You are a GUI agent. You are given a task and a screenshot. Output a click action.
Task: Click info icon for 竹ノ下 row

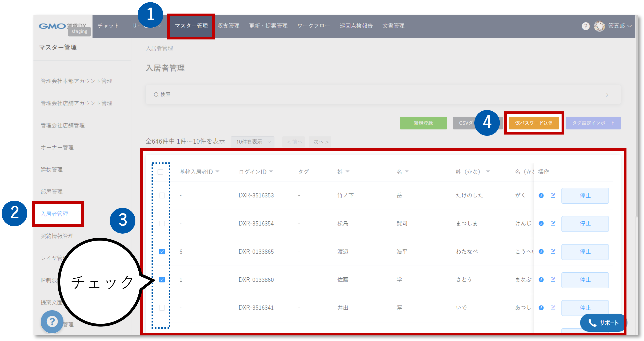541,195
